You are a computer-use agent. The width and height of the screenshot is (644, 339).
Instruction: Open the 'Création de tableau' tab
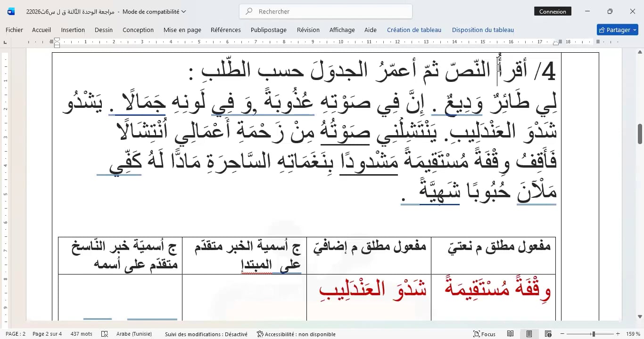tap(414, 30)
